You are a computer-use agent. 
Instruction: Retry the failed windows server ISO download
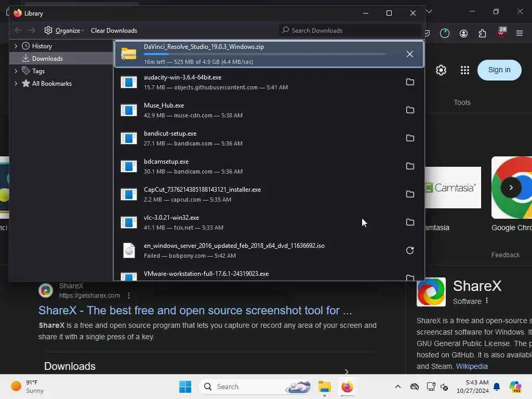tap(410, 250)
